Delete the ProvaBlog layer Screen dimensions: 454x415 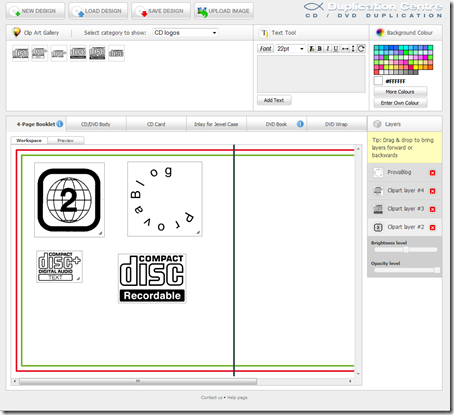click(x=432, y=173)
